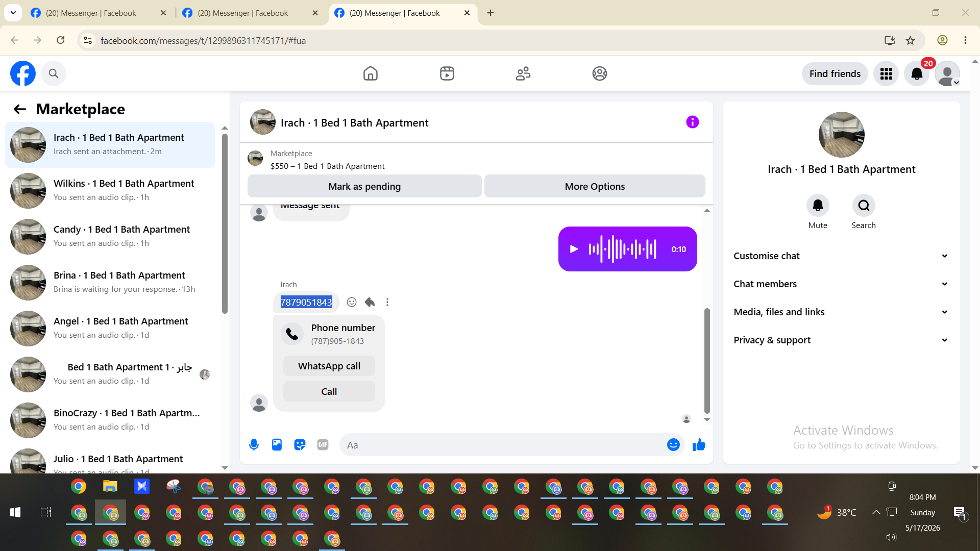This screenshot has height=551, width=980.
Task: Play the 0:10 audio clip
Action: click(574, 249)
